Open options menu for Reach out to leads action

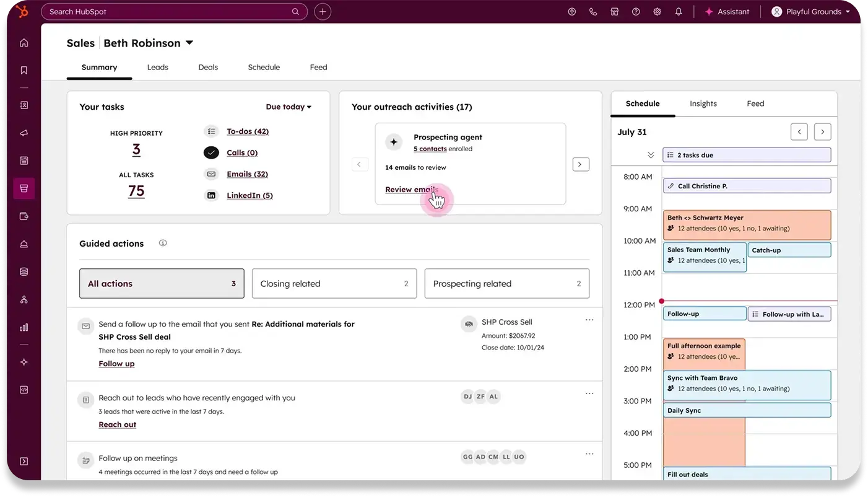point(589,394)
